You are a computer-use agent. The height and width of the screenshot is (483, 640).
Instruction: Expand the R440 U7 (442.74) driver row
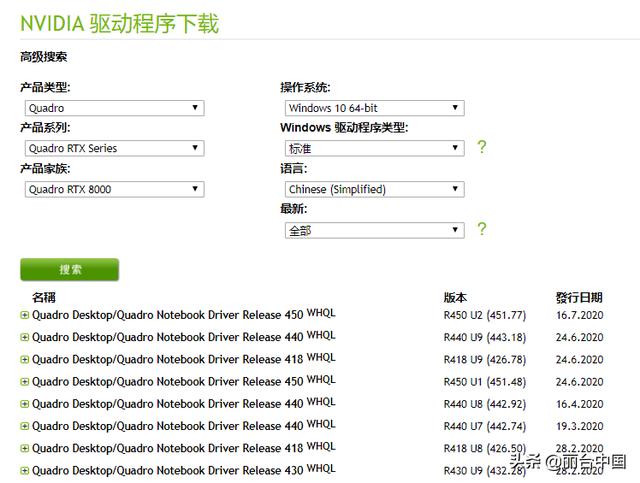(x=24, y=426)
